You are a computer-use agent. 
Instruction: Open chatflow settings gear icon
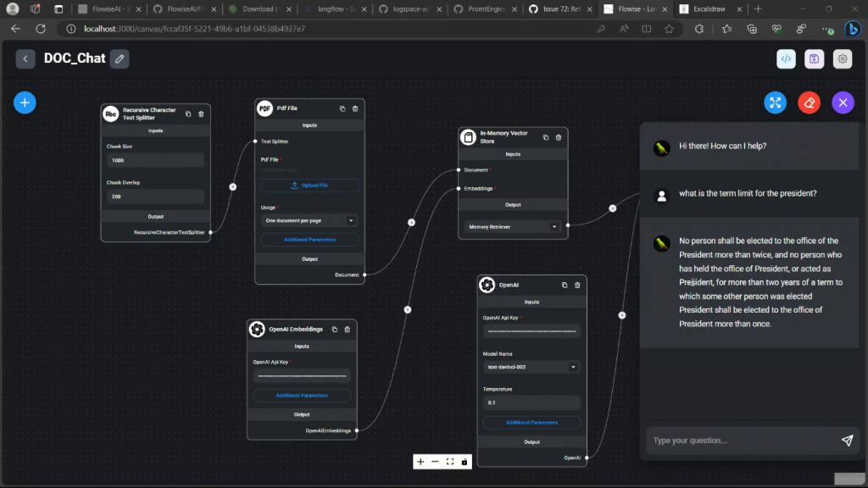click(842, 58)
